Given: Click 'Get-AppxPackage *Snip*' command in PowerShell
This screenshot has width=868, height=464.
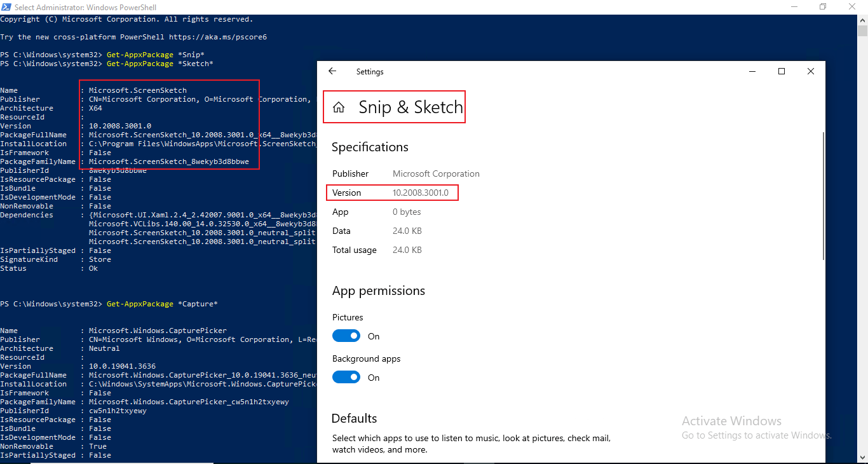Looking at the screenshot, I should 156,55.
